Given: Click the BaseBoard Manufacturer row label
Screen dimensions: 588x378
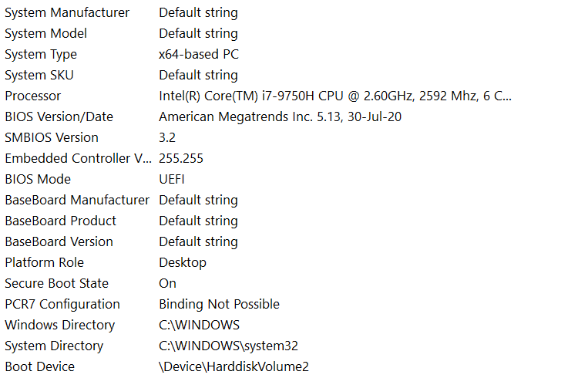Looking at the screenshot, I should click(x=77, y=200).
